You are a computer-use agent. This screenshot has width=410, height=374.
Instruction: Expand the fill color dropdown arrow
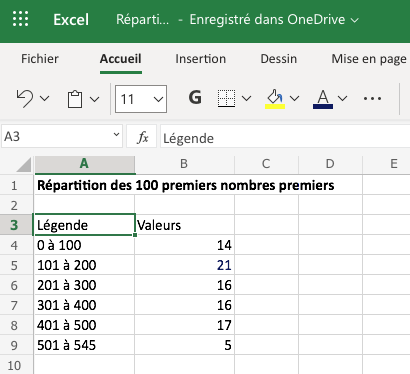tap(294, 98)
